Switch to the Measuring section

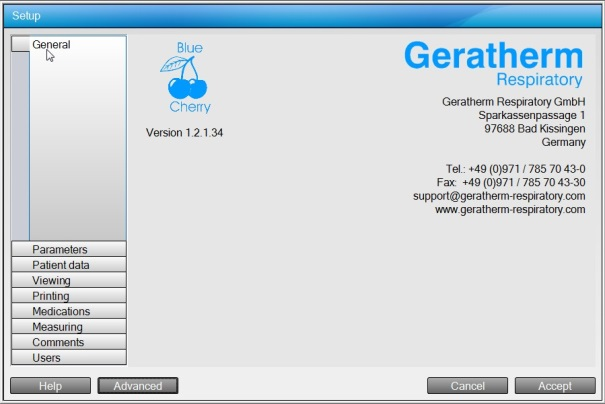pos(69,326)
